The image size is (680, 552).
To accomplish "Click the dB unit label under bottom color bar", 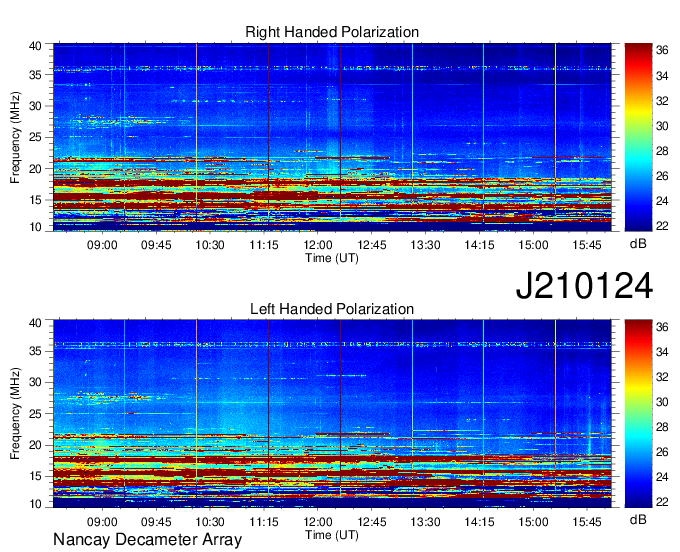I will tap(638, 519).
